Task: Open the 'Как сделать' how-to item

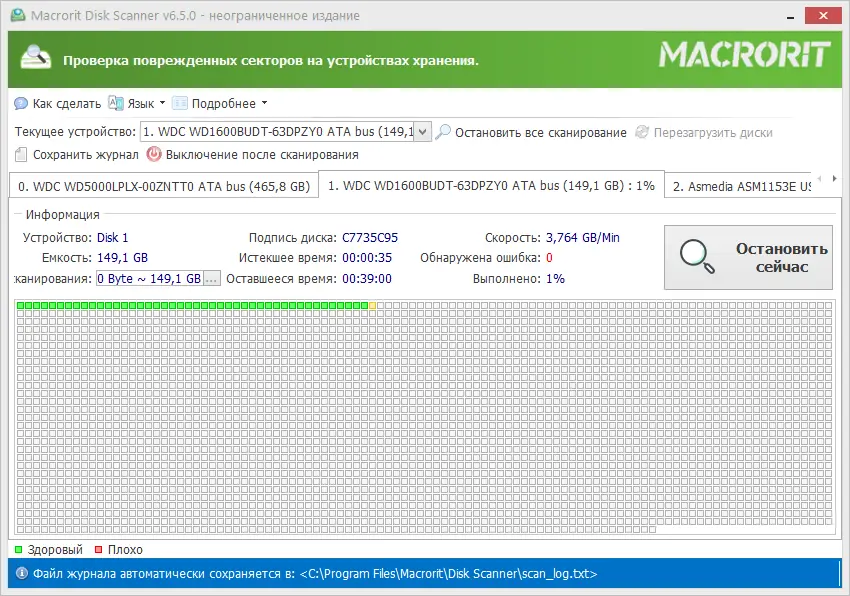Action: 58,104
